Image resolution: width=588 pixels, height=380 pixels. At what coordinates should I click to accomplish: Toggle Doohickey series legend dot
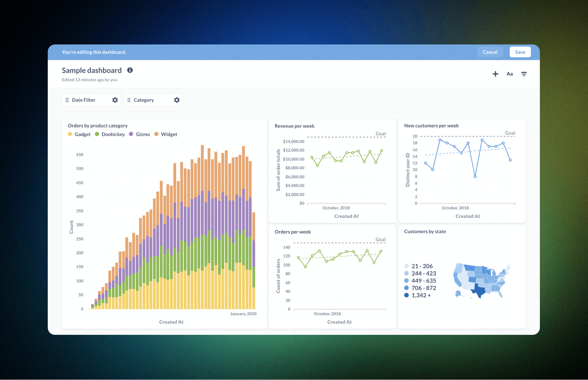point(97,134)
